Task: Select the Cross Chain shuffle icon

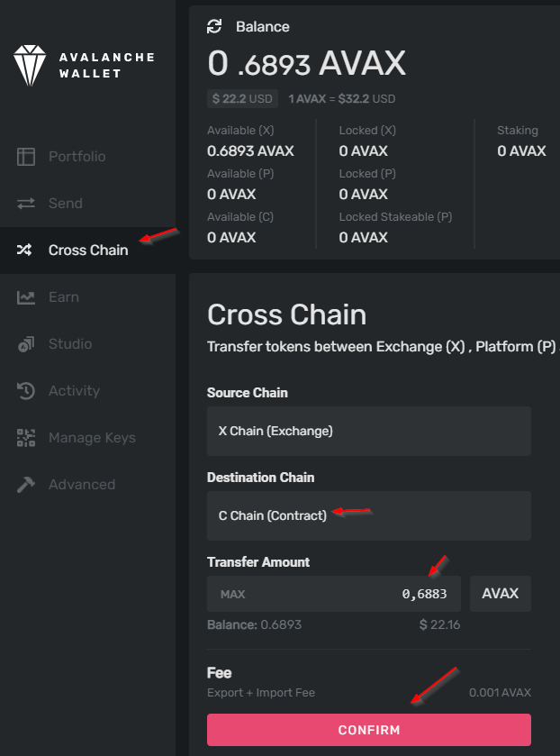Action: tap(26, 250)
